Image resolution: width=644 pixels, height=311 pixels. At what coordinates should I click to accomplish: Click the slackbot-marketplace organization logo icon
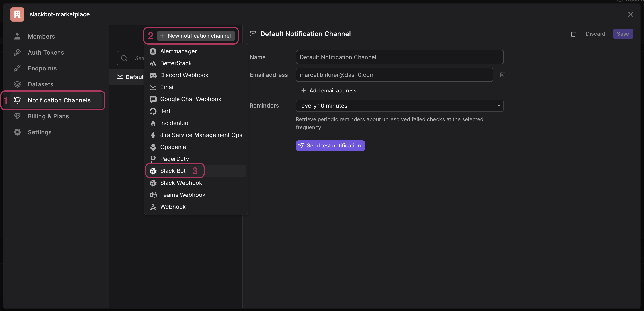coord(17,14)
